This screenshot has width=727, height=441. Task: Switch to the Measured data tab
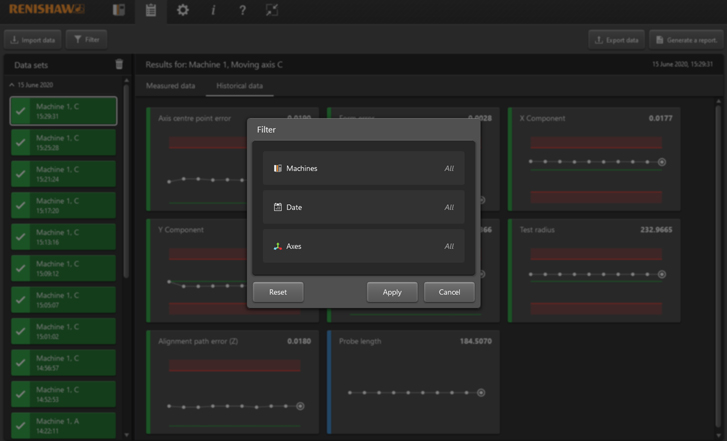(170, 86)
